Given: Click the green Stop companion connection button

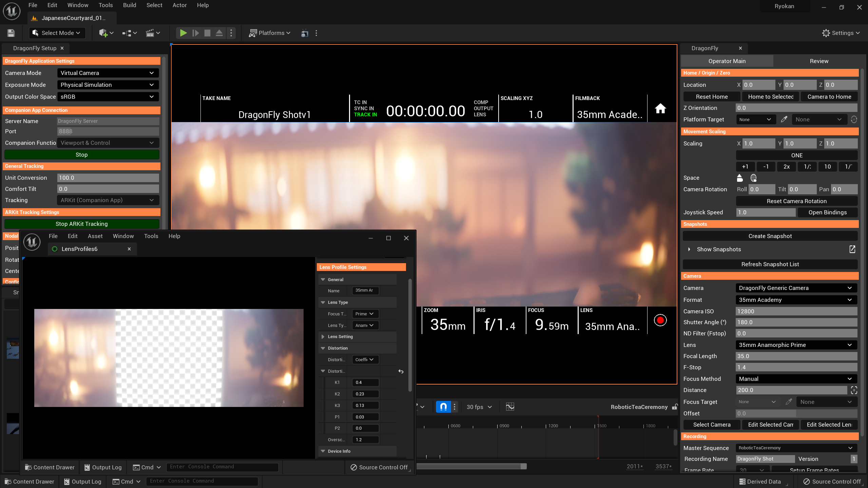Looking at the screenshot, I should (81, 155).
